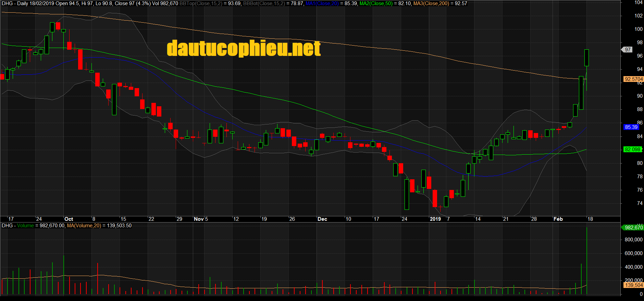Click the MA(Volume,20) label in volume pane
This screenshot has height=301, width=644.
tap(84, 226)
